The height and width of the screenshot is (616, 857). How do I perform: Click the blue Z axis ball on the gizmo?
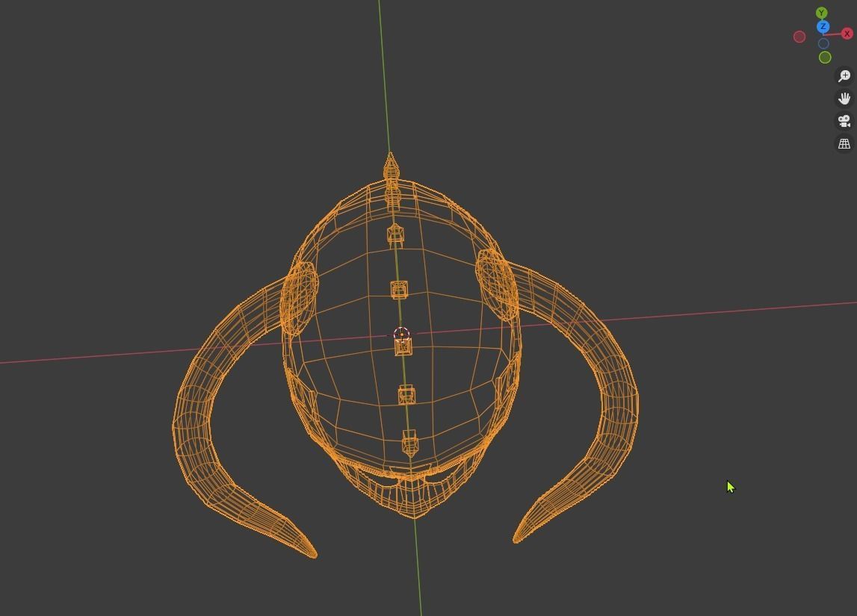click(823, 27)
